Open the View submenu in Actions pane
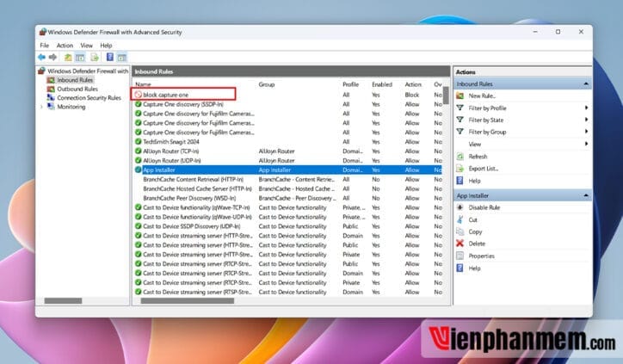623x364 pixels. coord(475,145)
